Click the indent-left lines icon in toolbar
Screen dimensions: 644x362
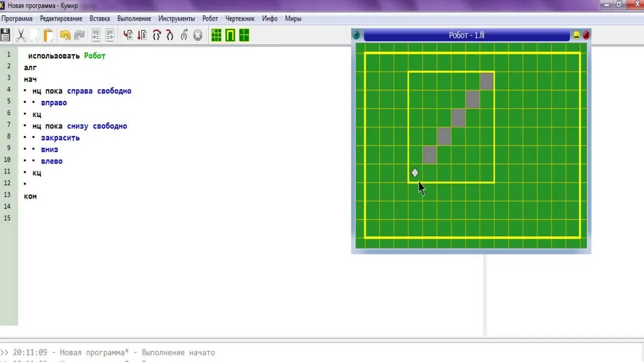point(110,35)
